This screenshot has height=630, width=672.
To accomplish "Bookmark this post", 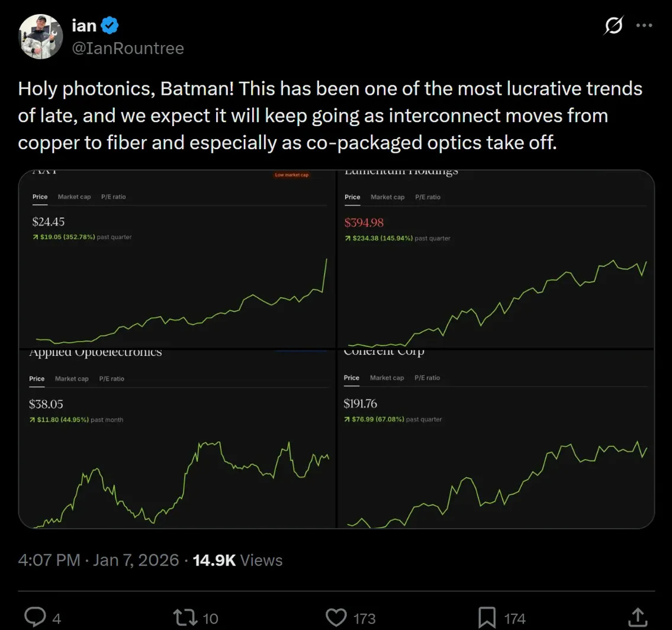I will tap(487, 618).
